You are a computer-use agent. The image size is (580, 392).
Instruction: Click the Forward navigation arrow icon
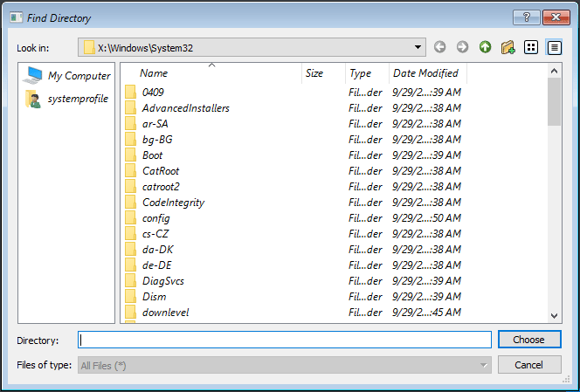pyautogui.click(x=462, y=47)
